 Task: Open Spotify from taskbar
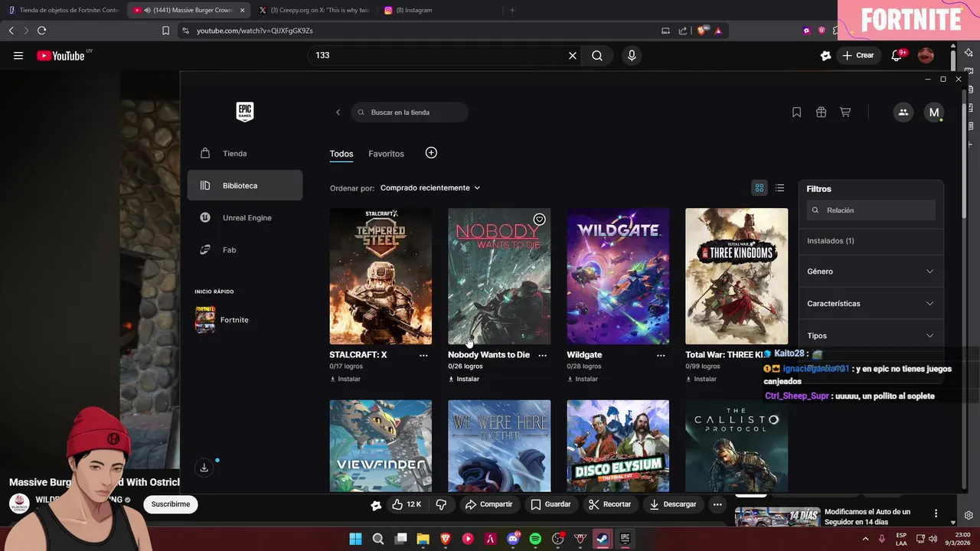[x=535, y=539]
